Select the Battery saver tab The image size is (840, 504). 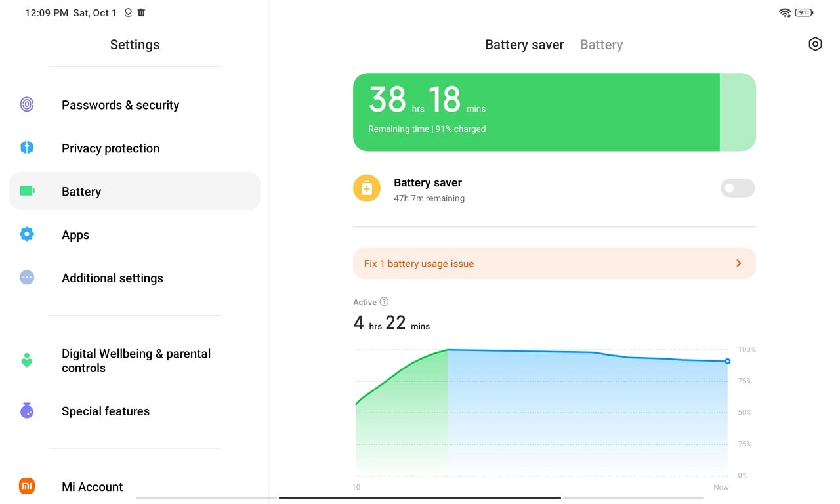(524, 44)
